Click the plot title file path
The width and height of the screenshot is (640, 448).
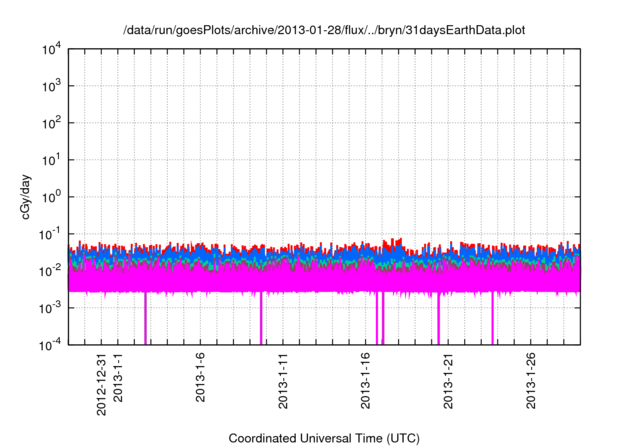[324, 30]
